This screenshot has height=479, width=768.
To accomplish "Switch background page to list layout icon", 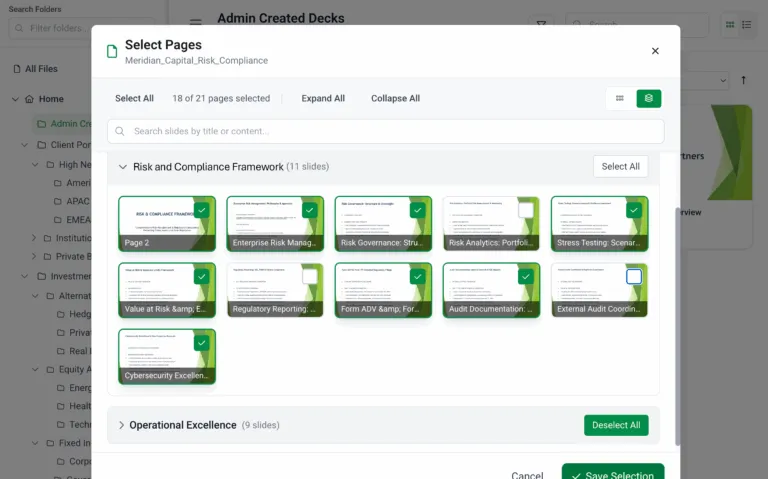I will 746,24.
